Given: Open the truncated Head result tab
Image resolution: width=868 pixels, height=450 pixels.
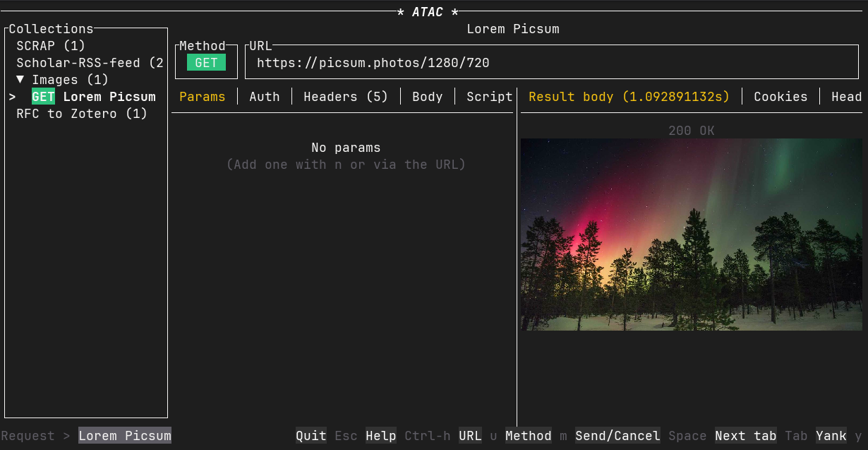Looking at the screenshot, I should click(x=846, y=97).
